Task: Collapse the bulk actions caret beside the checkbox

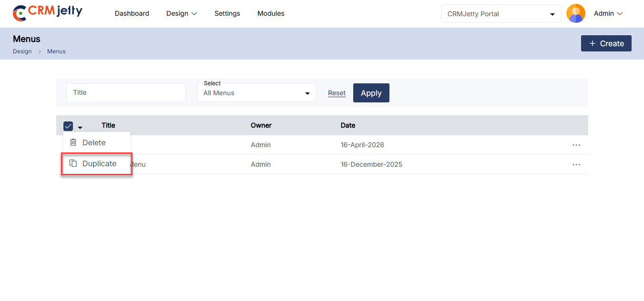Action: [80, 127]
